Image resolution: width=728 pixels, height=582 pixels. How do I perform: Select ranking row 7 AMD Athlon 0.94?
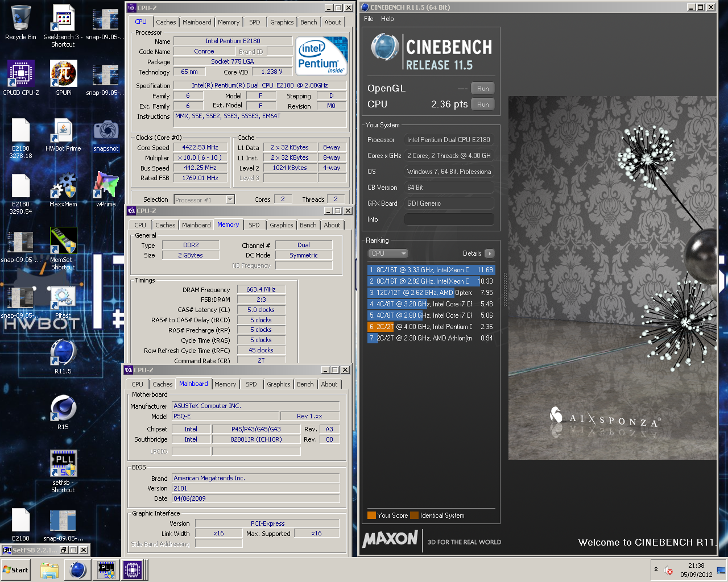(x=431, y=338)
